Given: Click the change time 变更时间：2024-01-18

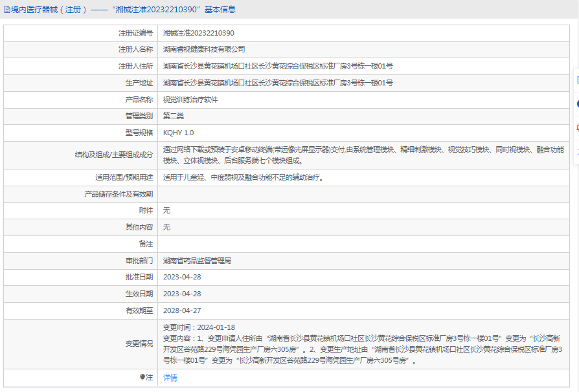Looking at the screenshot, I should (199, 327).
